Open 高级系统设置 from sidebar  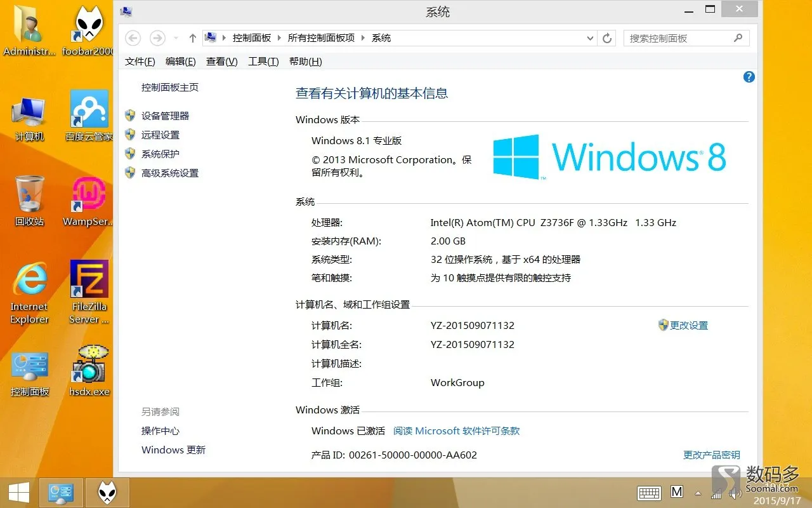coord(170,173)
